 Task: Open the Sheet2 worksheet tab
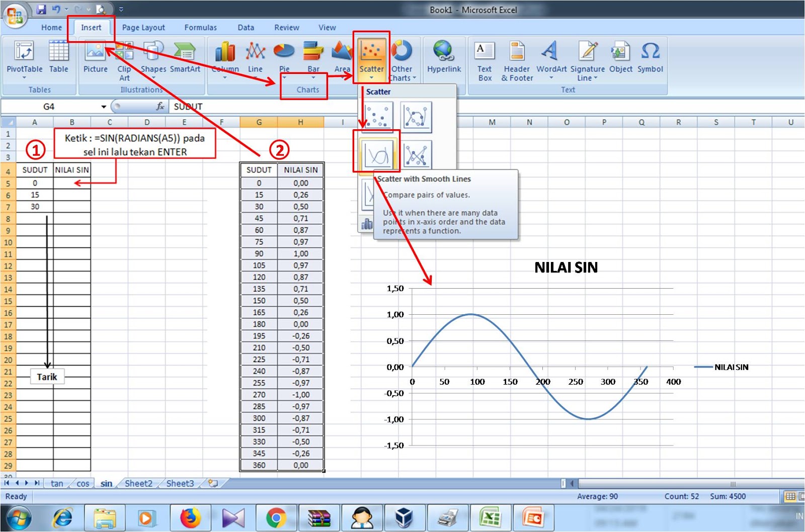click(x=138, y=483)
